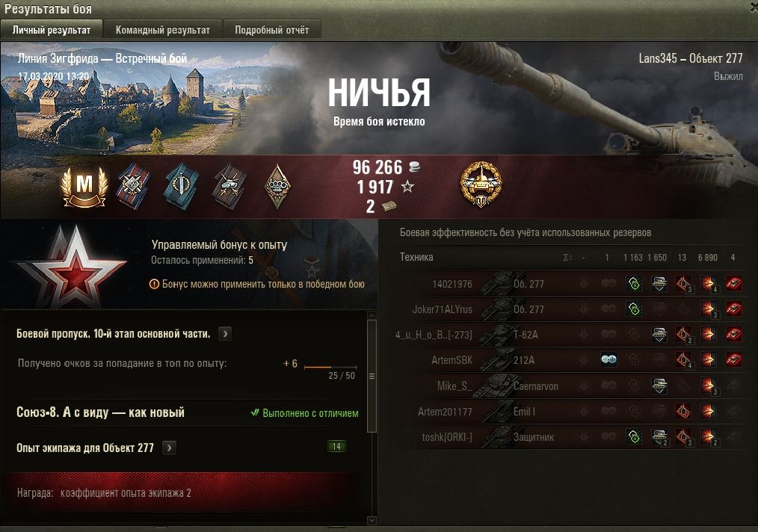
Task: Click the green spotting icon in the 14021976 row
Action: (x=634, y=284)
